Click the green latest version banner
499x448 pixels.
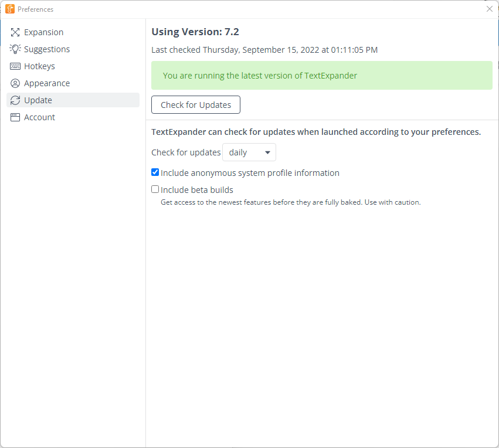321,76
